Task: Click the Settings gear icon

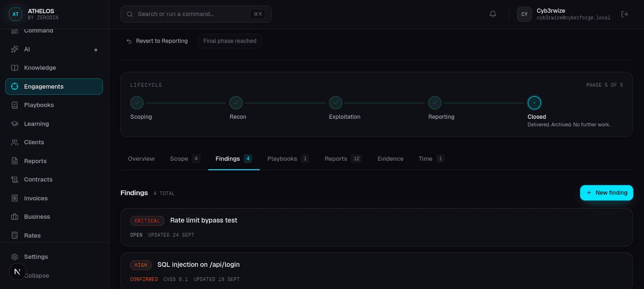Action: pos(15,257)
